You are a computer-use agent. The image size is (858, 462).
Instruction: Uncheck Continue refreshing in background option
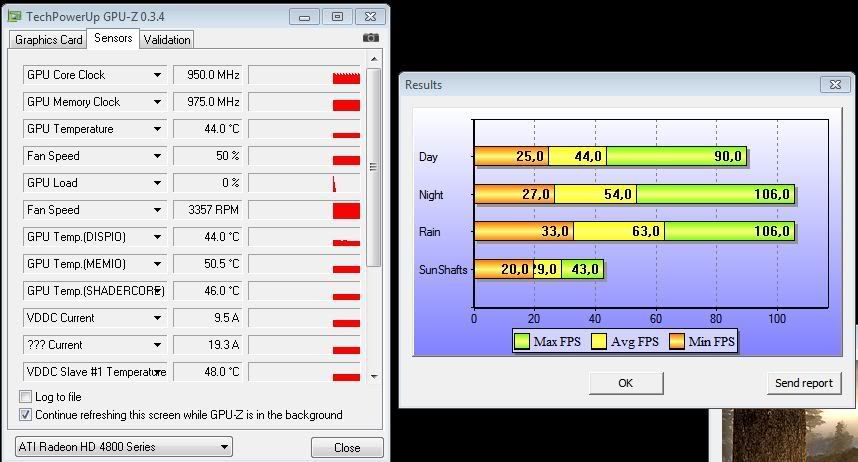[26, 415]
